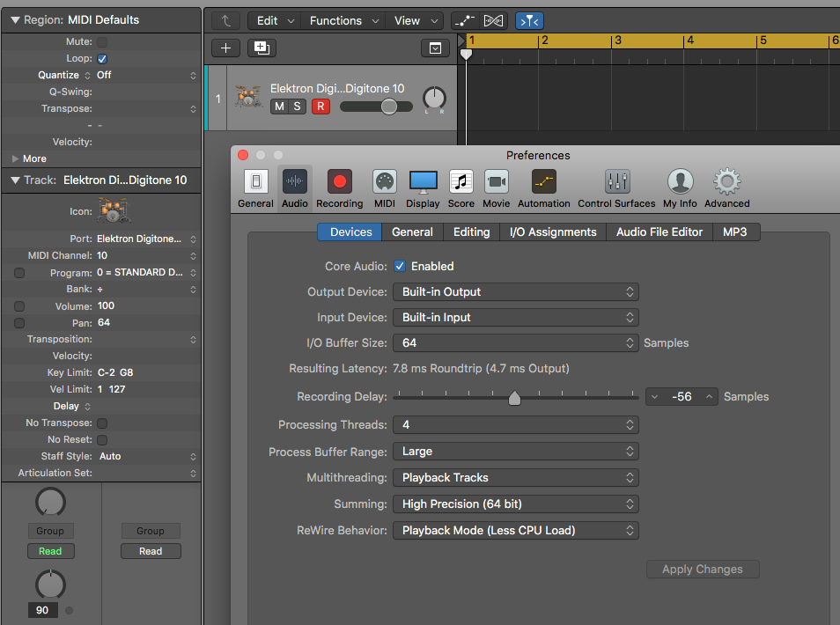Screen dimensions: 840x625
Task: Open the MIDI preferences pane
Action: coord(384,188)
